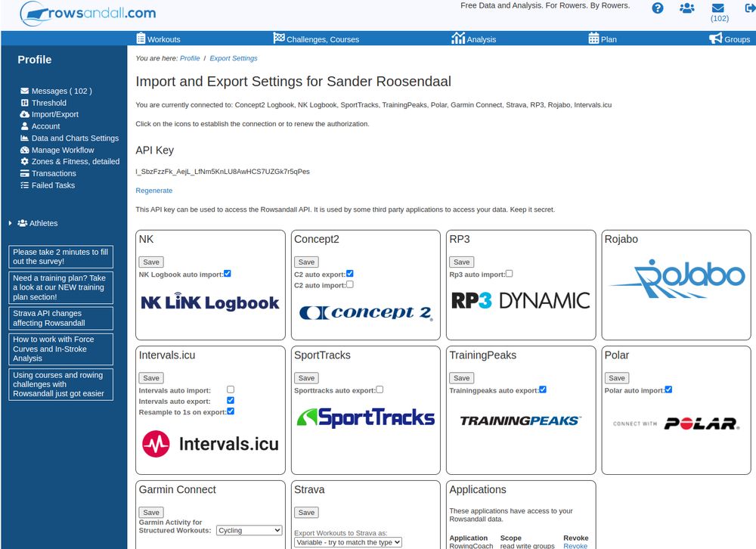
Task: Toggle NK Logbook auto import checkbox
Action: tap(228, 274)
